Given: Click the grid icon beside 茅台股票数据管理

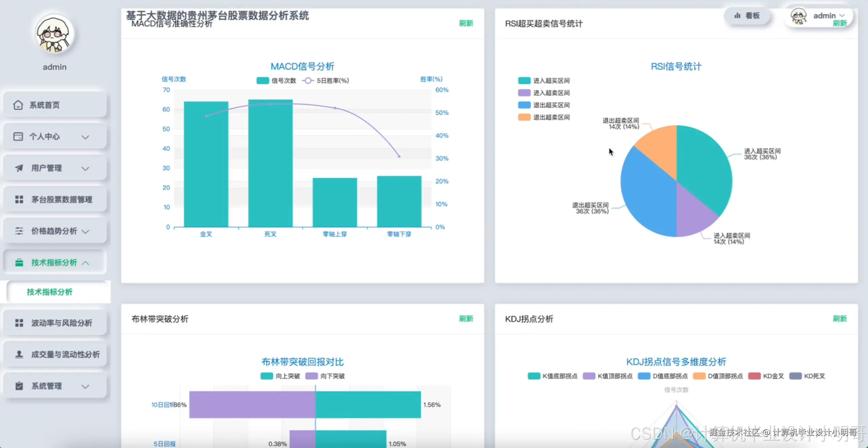Looking at the screenshot, I should click(19, 199).
